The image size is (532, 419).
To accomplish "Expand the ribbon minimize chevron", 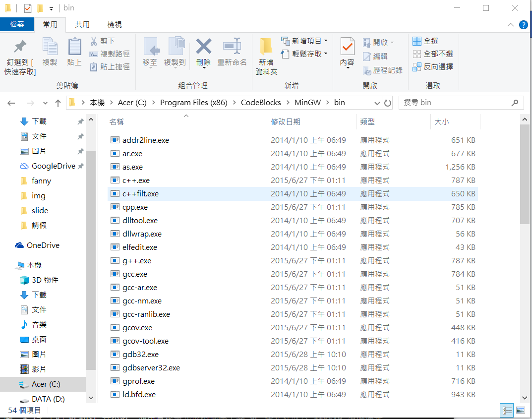I will pyautogui.click(x=510, y=25).
